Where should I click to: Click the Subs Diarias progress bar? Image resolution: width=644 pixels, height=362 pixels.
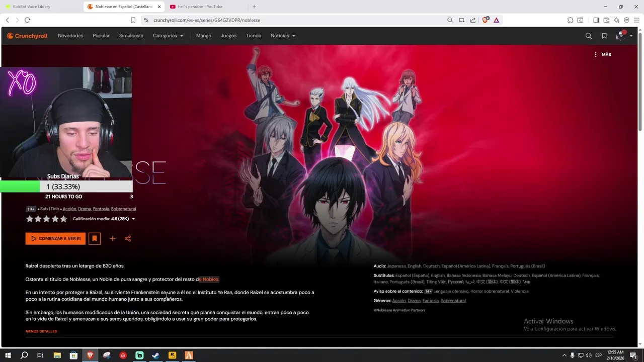tap(66, 187)
